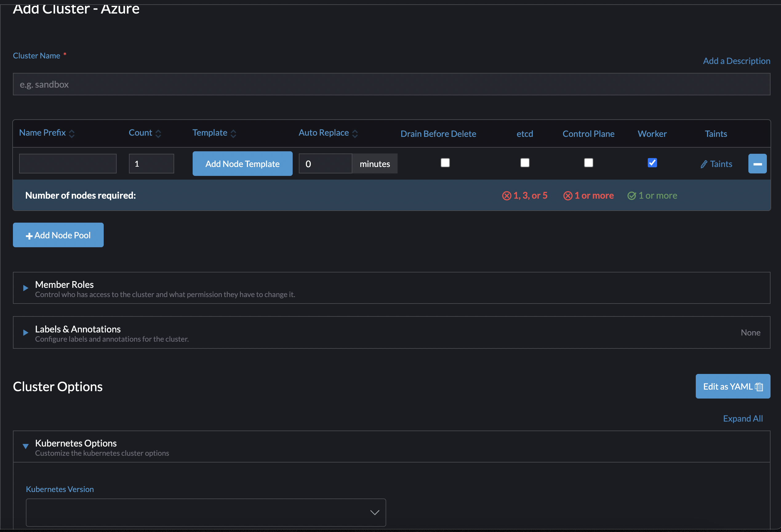Expand the Member Roles section

coord(25,288)
